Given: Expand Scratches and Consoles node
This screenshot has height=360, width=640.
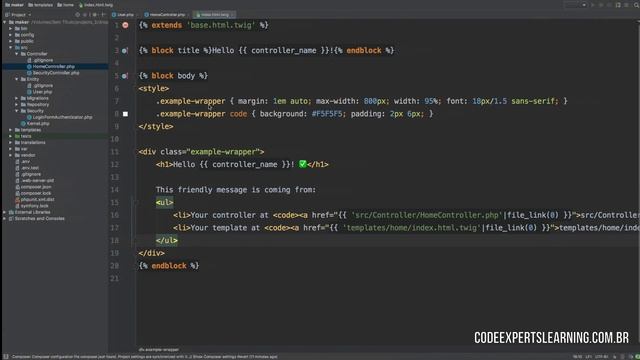Looking at the screenshot, I should tap(5, 218).
